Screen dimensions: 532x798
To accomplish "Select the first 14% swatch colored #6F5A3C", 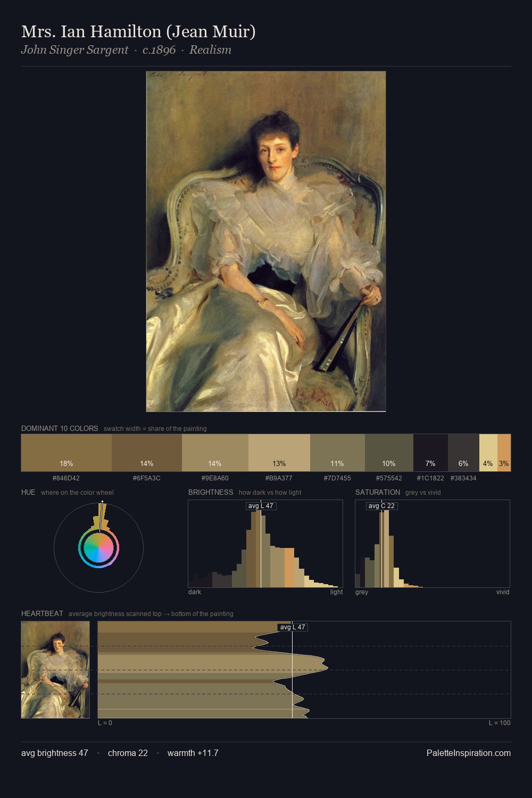I will tap(147, 453).
